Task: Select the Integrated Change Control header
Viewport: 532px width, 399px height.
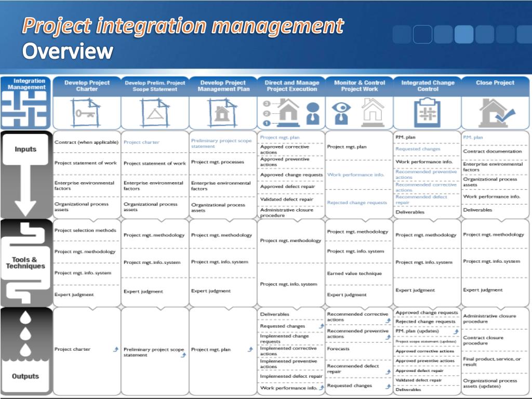Action: (428, 86)
